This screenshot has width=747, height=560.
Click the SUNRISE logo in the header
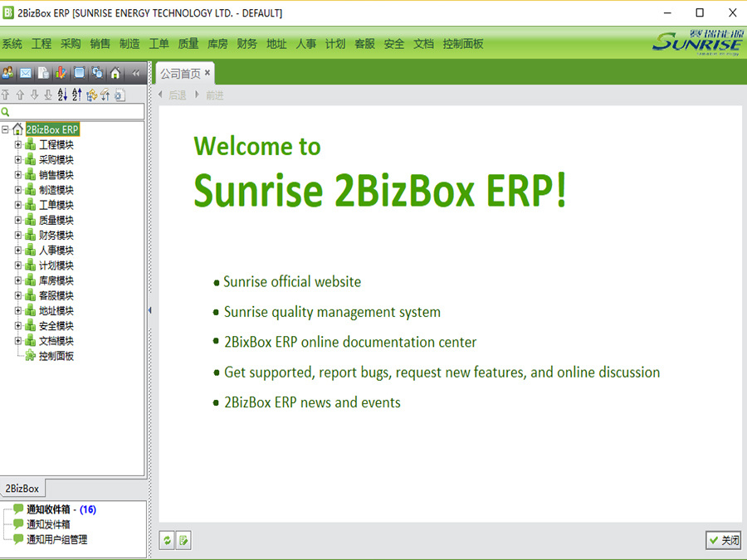pyautogui.click(x=698, y=42)
